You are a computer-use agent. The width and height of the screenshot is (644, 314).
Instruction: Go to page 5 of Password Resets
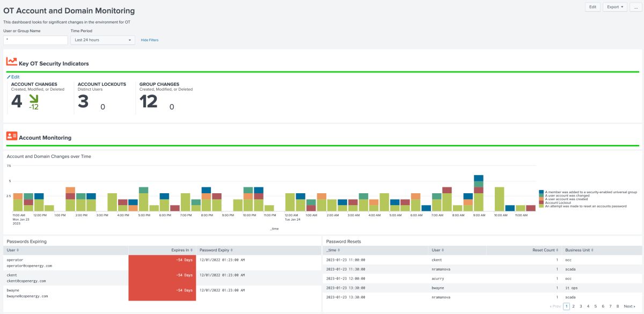click(x=596, y=306)
